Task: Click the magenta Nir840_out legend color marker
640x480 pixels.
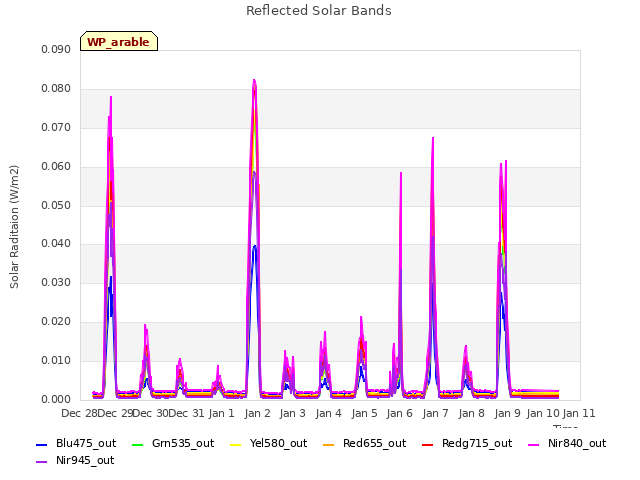Action: 534,444
